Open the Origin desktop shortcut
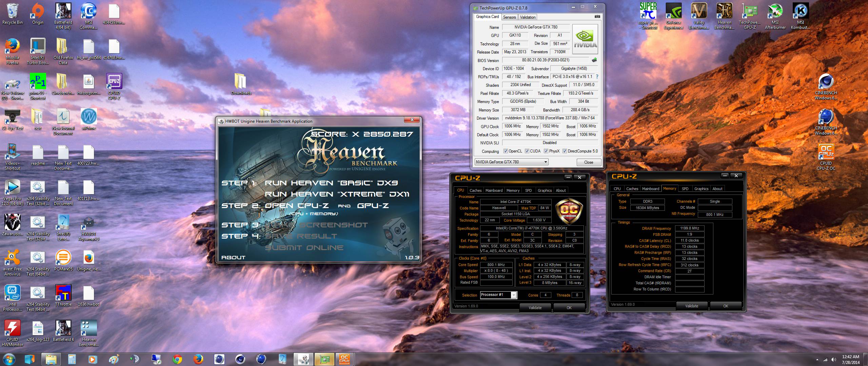Screen dimensions: 868x366 coord(38,14)
